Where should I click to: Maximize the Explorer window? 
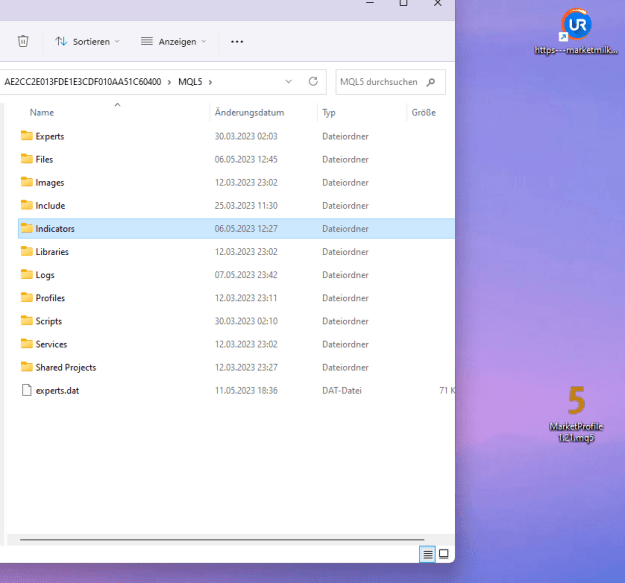(403, 3)
